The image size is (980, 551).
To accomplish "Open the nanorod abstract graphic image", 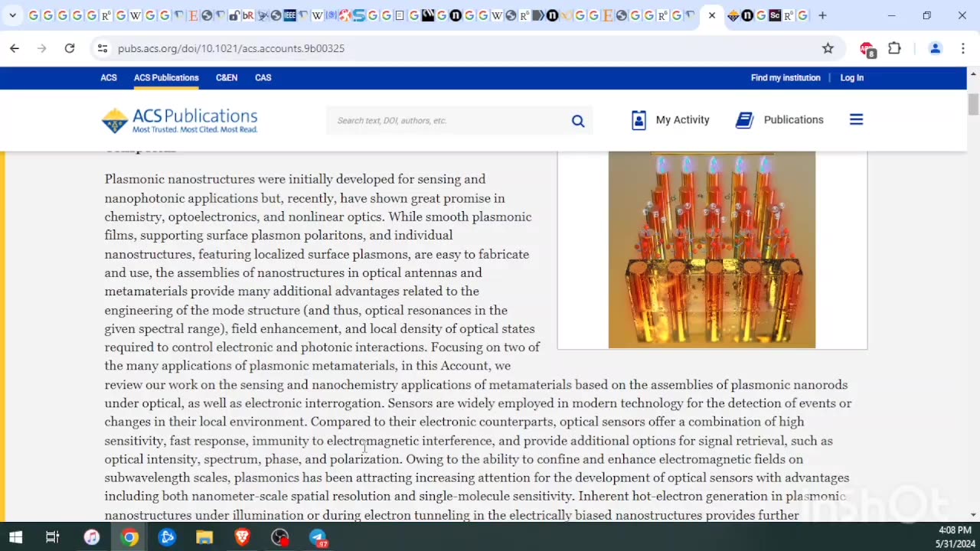I will click(x=712, y=249).
